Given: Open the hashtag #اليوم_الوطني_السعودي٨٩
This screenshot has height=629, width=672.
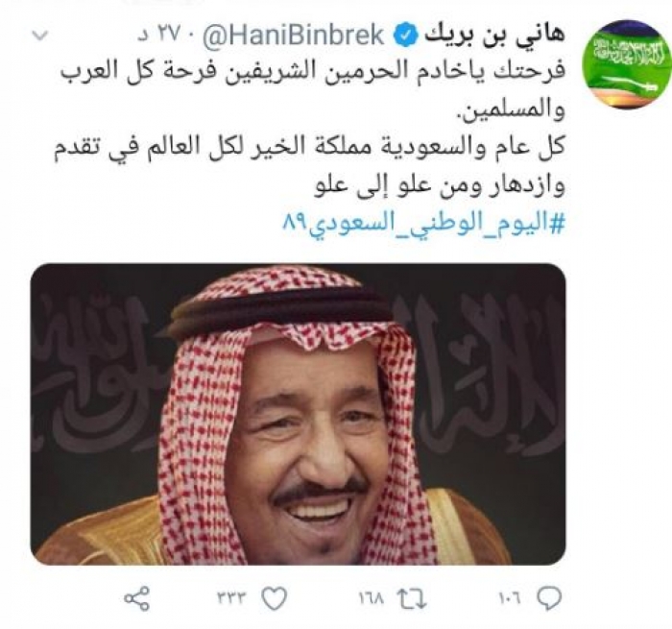Looking at the screenshot, I should [424, 224].
